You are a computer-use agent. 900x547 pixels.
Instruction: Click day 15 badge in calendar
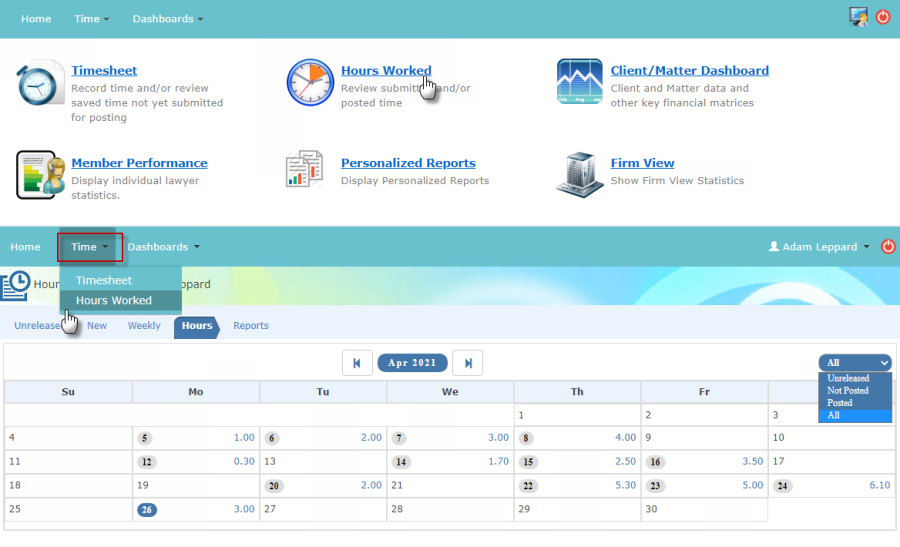pyautogui.click(x=528, y=462)
